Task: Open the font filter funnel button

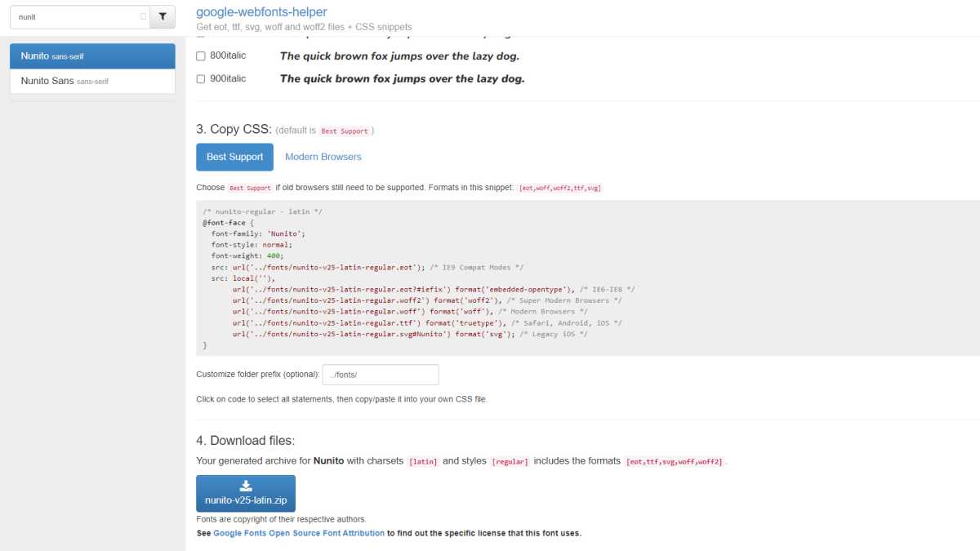Action: [x=163, y=16]
